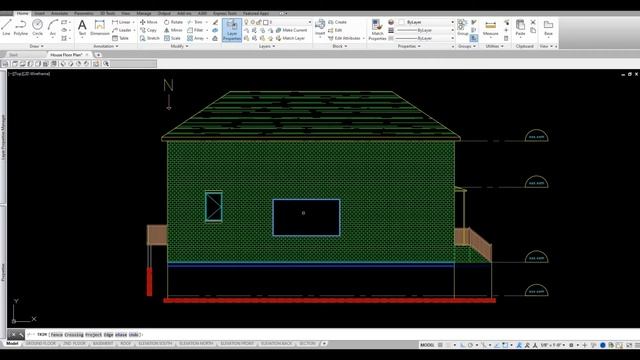
Task: Switch to the SECTION layout tab
Action: click(x=307, y=344)
